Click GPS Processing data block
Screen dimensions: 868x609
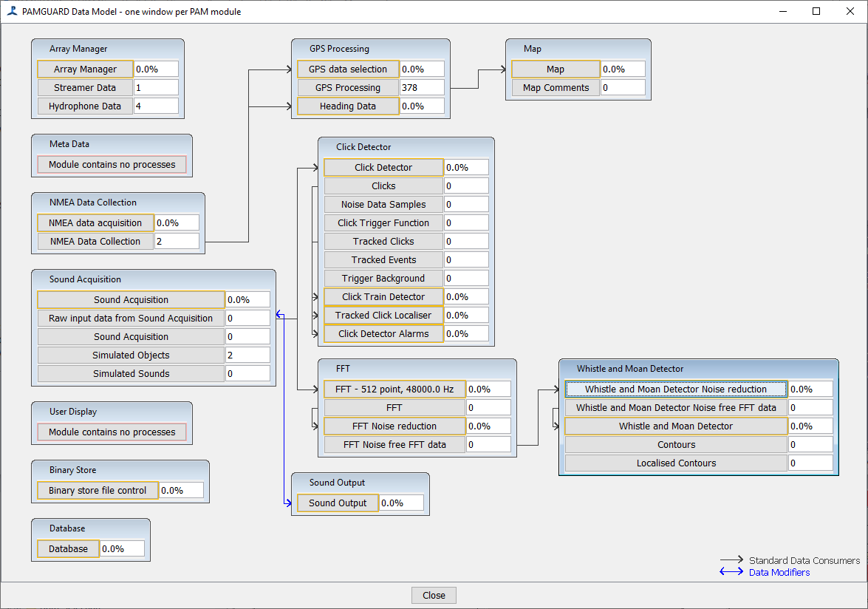click(x=348, y=87)
